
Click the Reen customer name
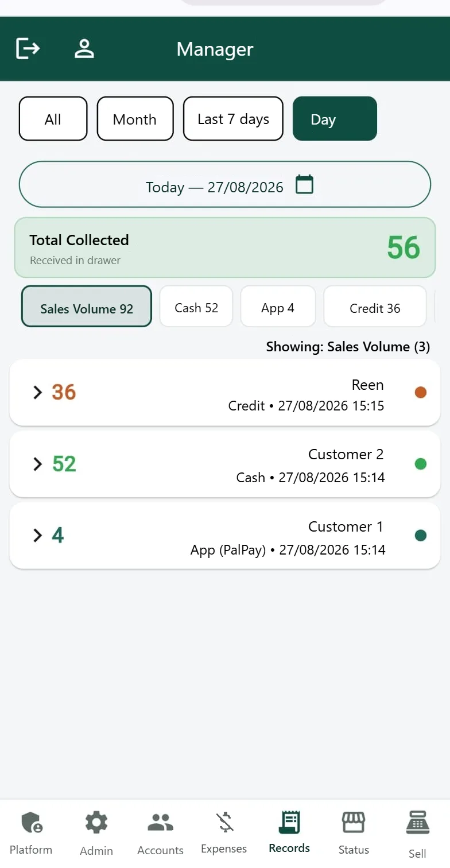click(367, 385)
